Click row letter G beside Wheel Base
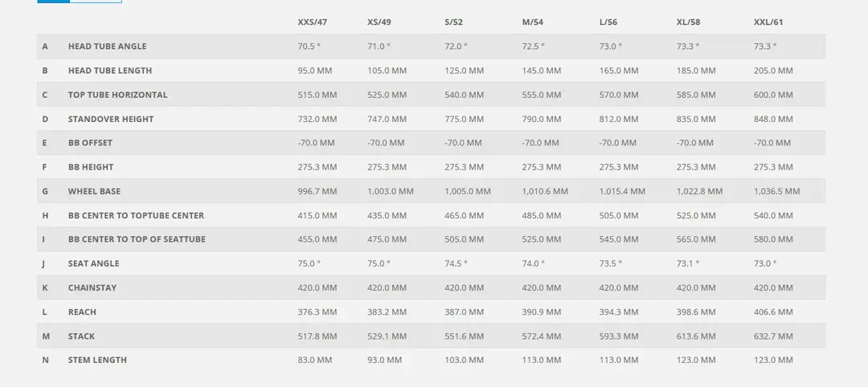The height and width of the screenshot is (387, 868). 45,191
